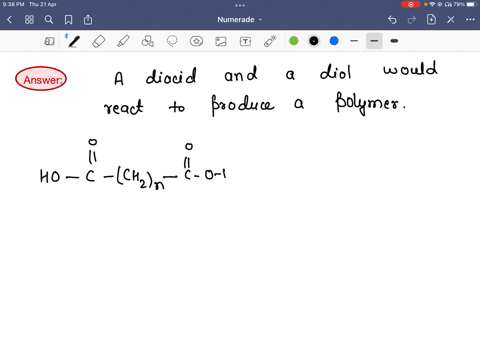Go back using the left chevron
This screenshot has width=480, height=360.
tap(9, 20)
